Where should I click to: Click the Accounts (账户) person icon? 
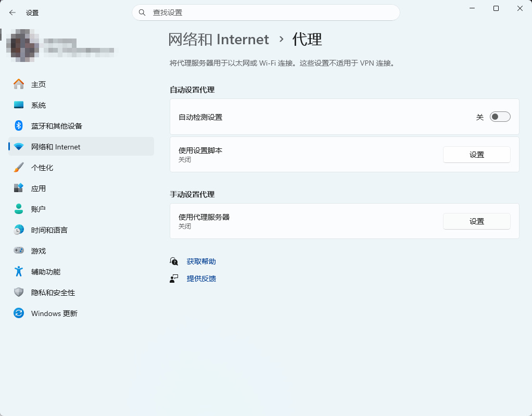19,209
